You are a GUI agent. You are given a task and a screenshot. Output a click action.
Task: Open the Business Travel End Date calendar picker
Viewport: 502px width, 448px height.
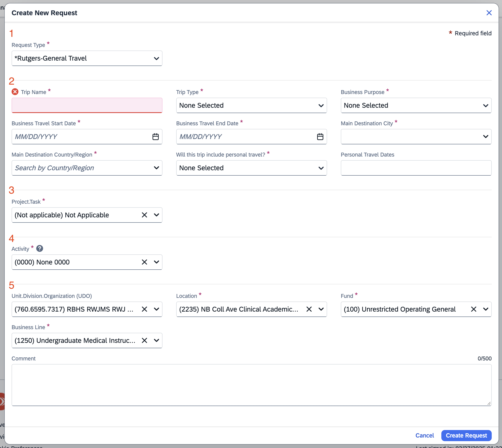(x=320, y=137)
